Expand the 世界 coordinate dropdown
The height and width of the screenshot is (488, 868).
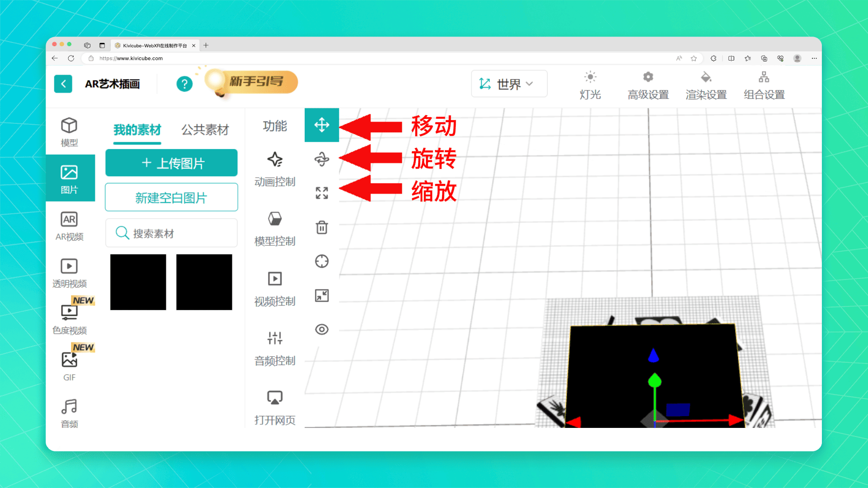(509, 84)
